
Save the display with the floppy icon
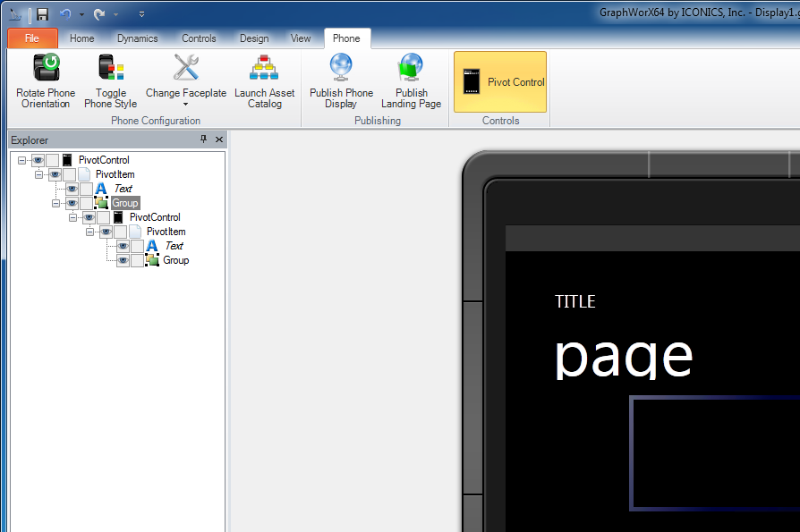tap(42, 14)
